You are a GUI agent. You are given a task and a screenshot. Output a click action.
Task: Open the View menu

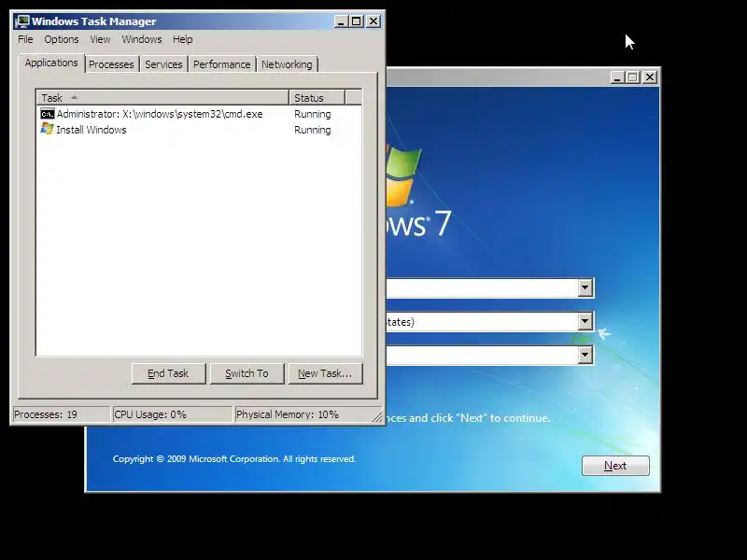100,39
